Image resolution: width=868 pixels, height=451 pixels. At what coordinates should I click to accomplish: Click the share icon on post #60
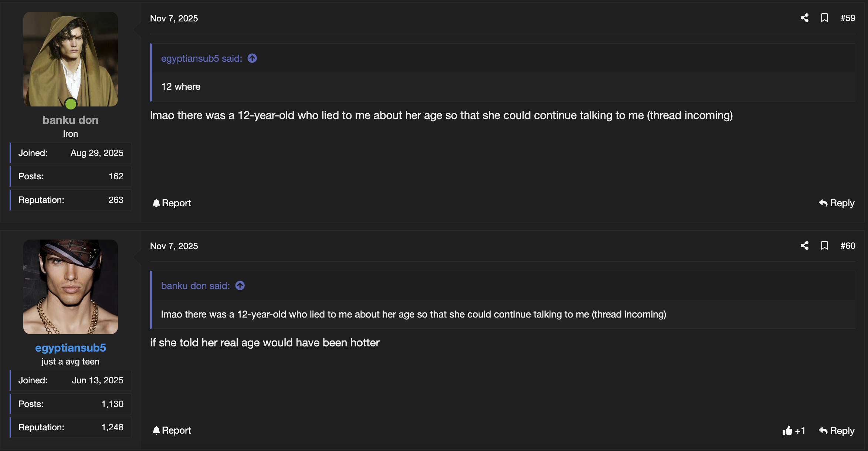tap(804, 245)
